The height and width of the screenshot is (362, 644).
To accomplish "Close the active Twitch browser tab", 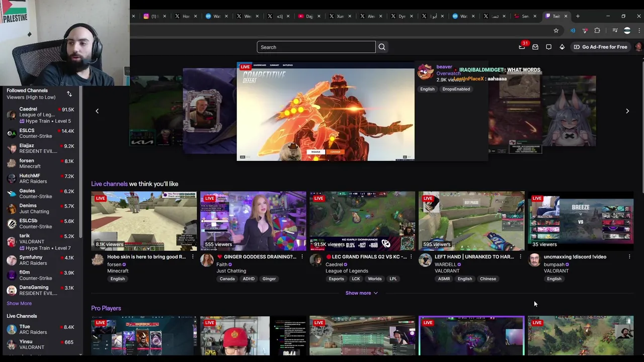I will [x=566, y=16].
